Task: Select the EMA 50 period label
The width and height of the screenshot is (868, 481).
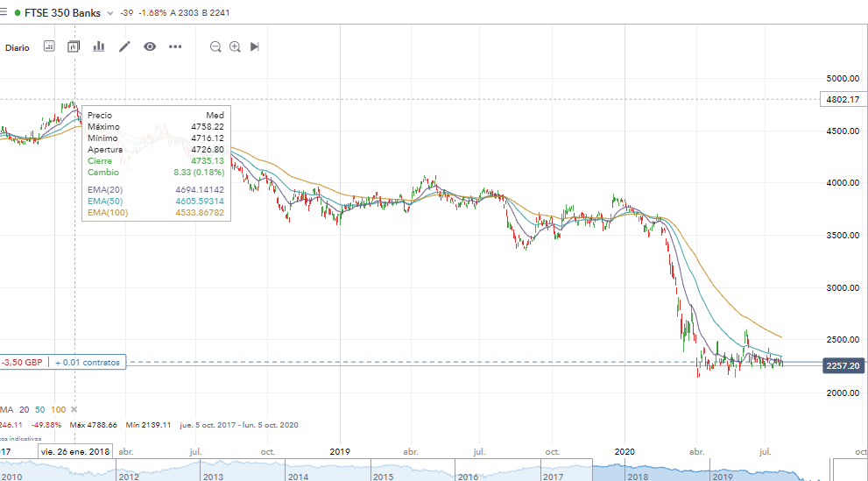Action: (x=40, y=410)
